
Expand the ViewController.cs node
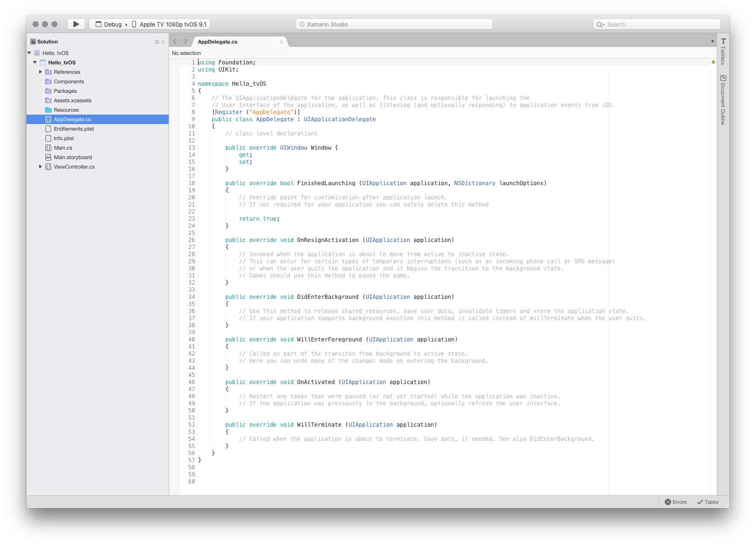point(40,167)
